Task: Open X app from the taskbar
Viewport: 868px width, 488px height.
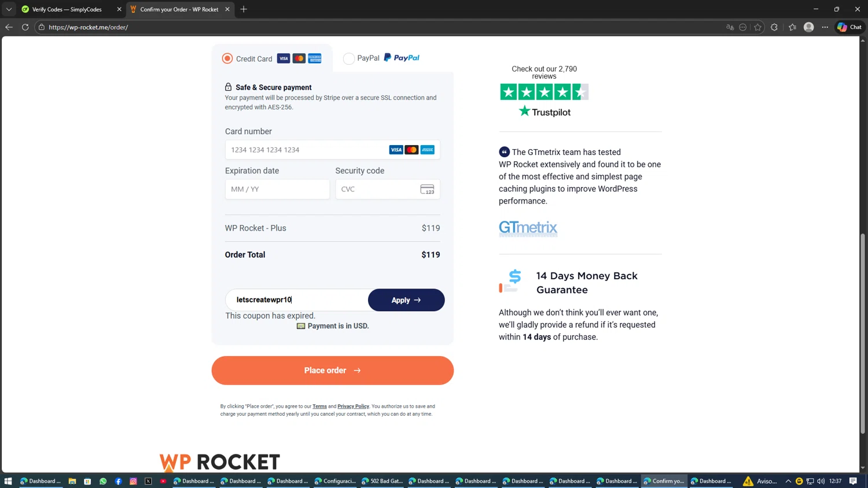Action: (x=148, y=481)
